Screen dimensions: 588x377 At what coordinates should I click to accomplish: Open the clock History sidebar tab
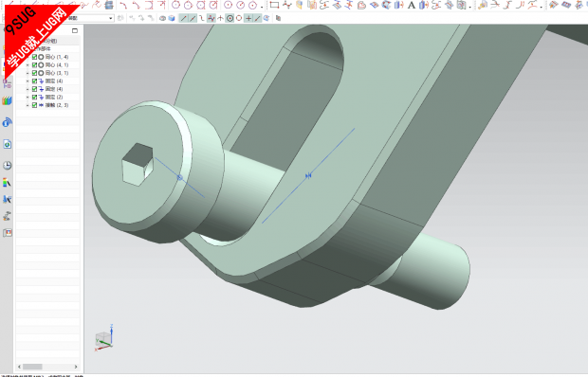point(8,166)
